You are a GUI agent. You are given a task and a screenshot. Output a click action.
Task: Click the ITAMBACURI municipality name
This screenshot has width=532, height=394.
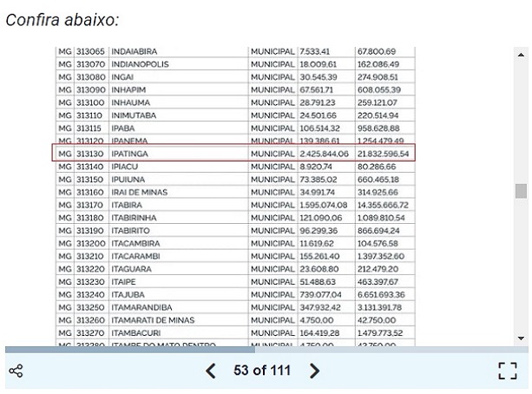tap(137, 332)
